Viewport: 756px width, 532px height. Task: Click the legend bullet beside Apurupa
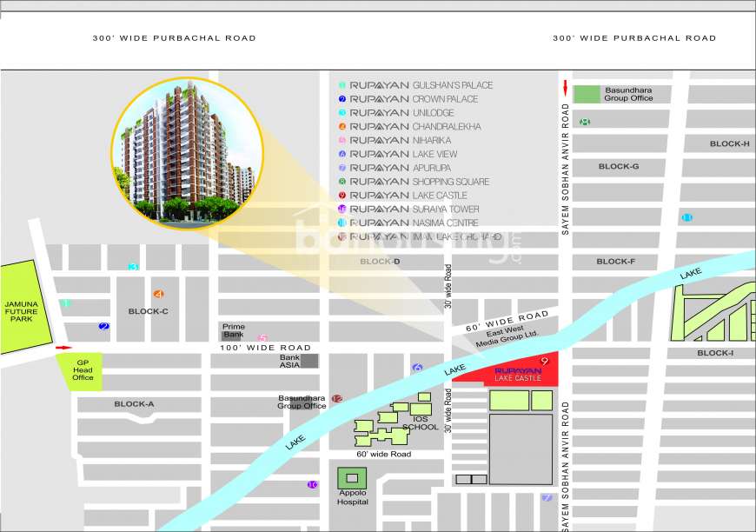[342, 168]
